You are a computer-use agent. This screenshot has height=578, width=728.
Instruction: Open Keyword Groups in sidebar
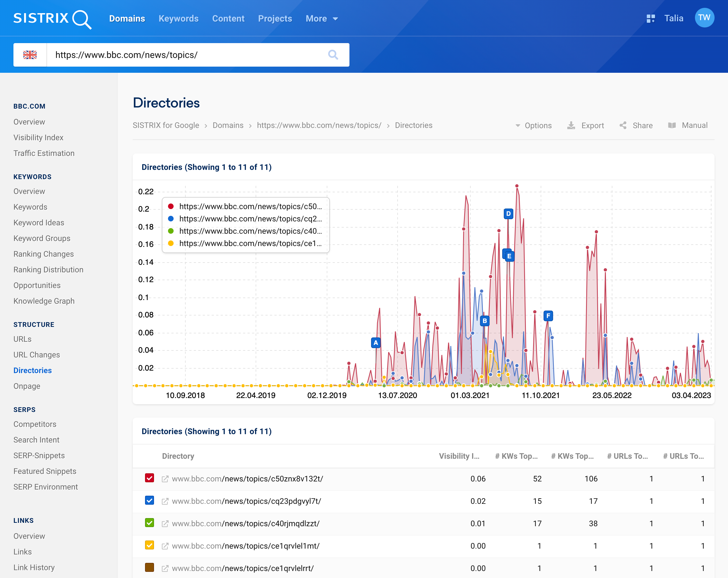(x=42, y=238)
